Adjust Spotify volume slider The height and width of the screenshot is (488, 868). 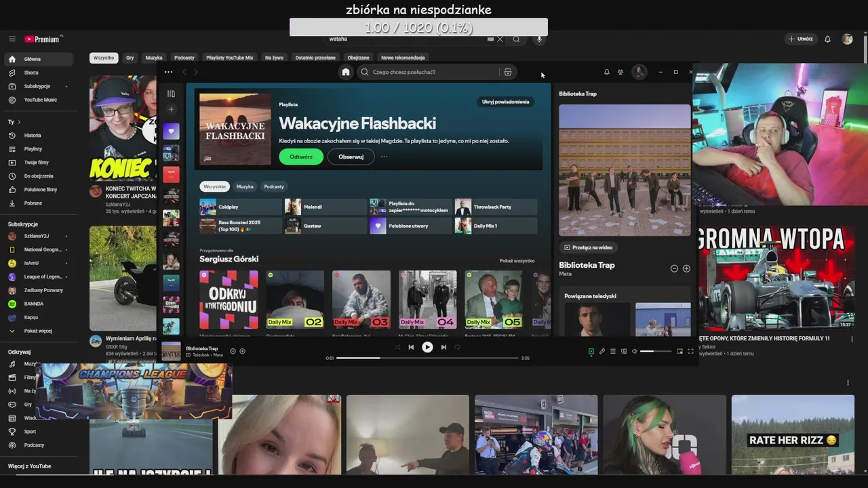pyautogui.click(x=656, y=351)
